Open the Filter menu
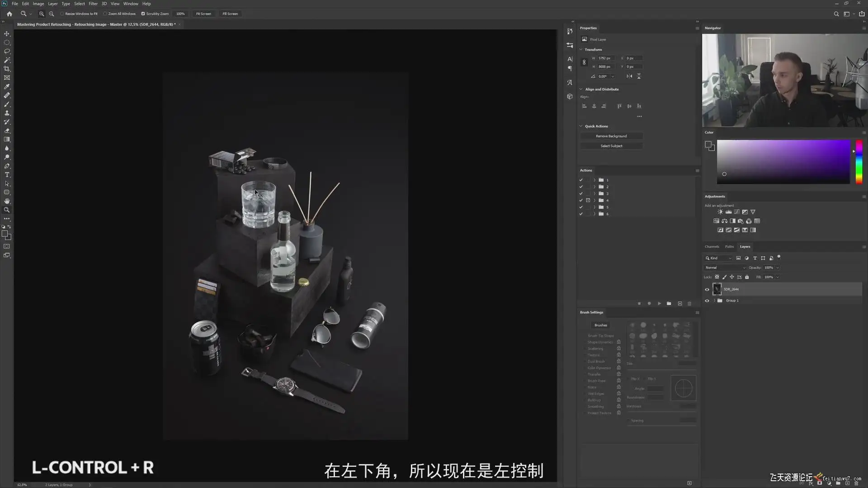868x488 pixels. tap(93, 4)
